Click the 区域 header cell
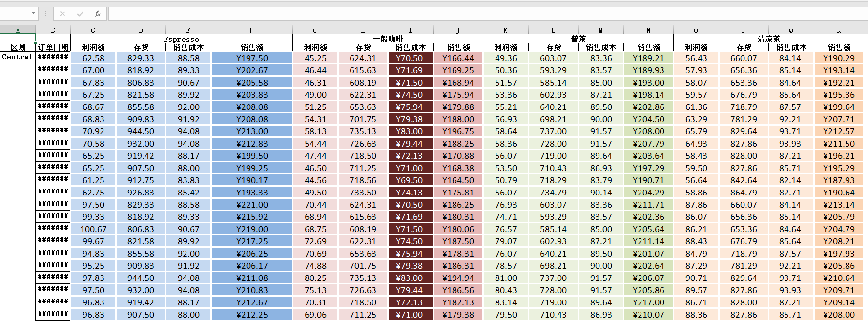 coord(18,47)
